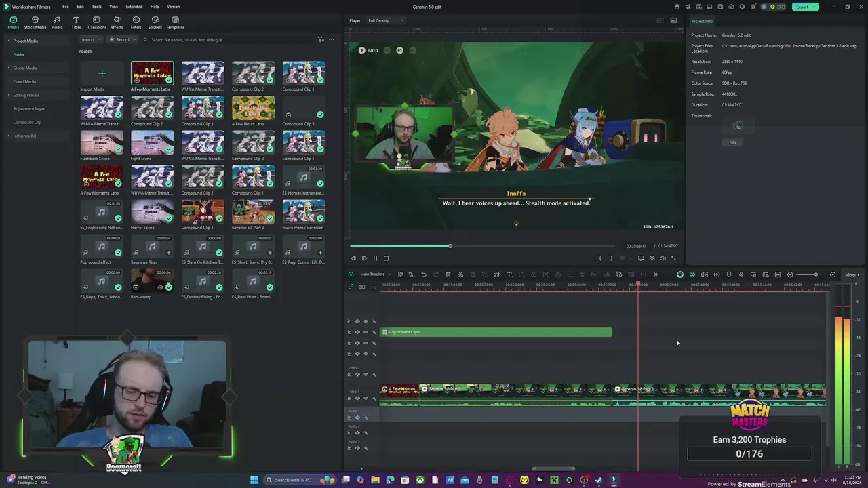Click the Undo icon in timeline toolbar
Viewport: 868px width, 488px height.
pos(424,274)
